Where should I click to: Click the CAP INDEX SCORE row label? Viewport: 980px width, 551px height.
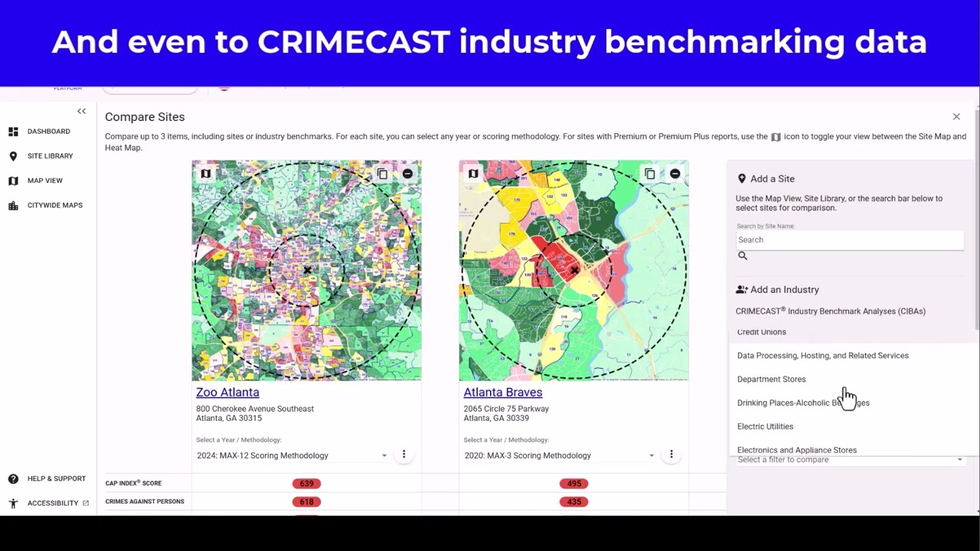[133, 484]
